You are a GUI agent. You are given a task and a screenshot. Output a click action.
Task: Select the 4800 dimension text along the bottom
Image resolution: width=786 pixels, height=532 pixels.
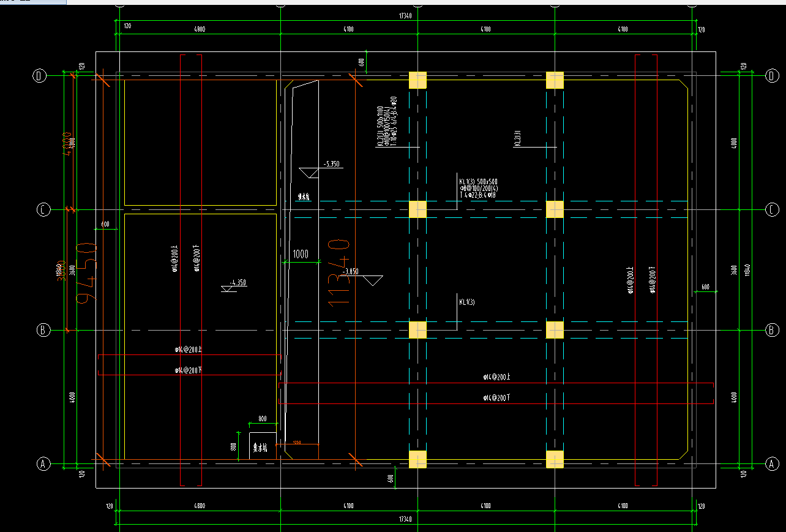pyautogui.click(x=199, y=506)
